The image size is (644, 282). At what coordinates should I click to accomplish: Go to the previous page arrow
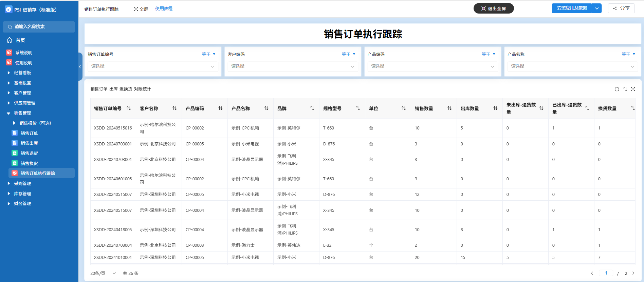tap(592, 273)
